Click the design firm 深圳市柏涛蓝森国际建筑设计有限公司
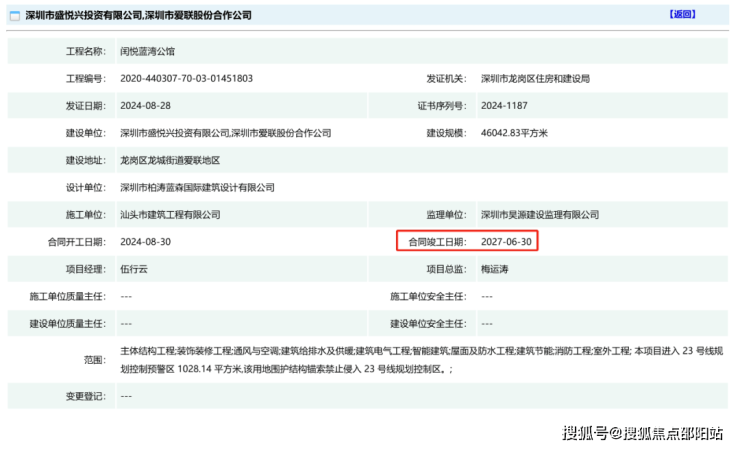 point(197,187)
